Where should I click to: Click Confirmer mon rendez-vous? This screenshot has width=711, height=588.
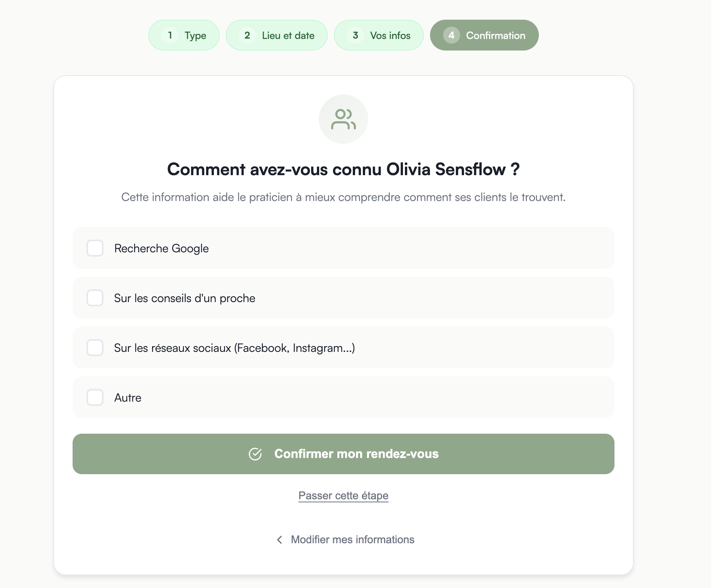(x=343, y=454)
